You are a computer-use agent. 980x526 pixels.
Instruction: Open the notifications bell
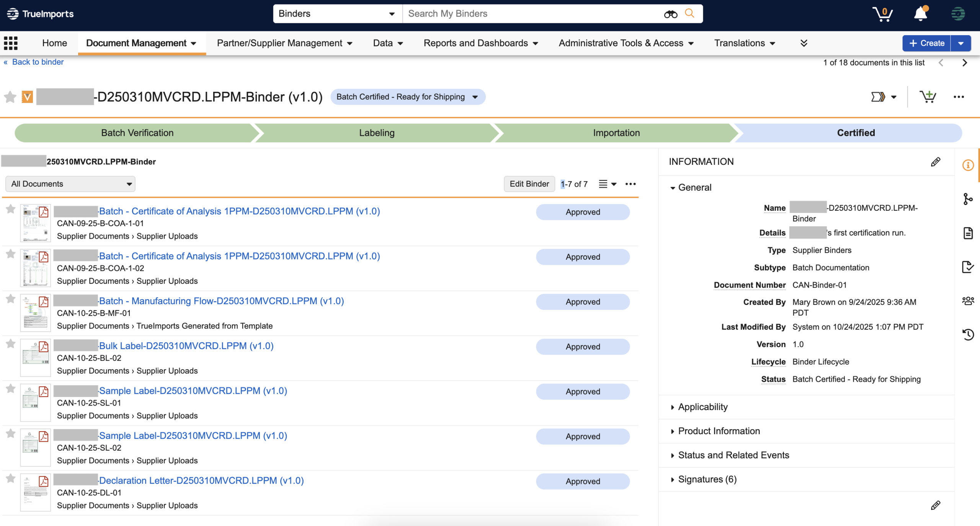tap(920, 14)
